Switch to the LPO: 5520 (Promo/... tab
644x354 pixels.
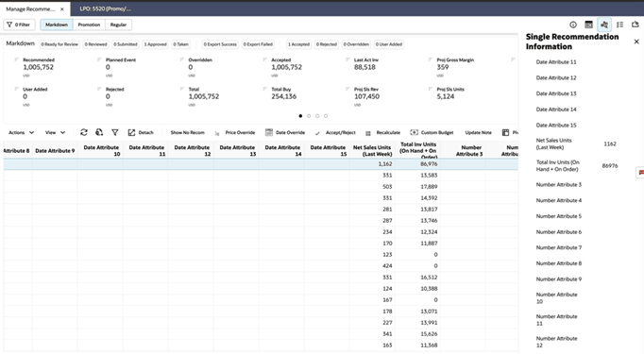click(106, 8)
